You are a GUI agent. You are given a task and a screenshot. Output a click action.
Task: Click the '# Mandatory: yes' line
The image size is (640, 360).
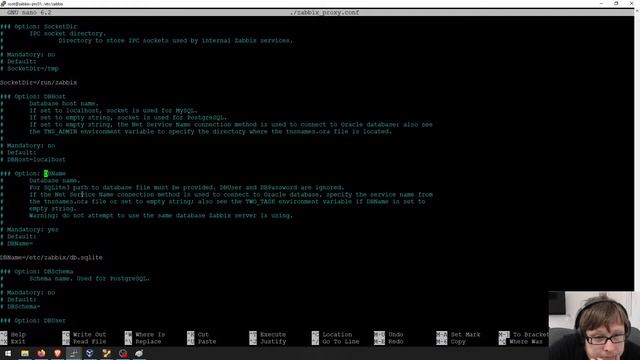(x=29, y=230)
